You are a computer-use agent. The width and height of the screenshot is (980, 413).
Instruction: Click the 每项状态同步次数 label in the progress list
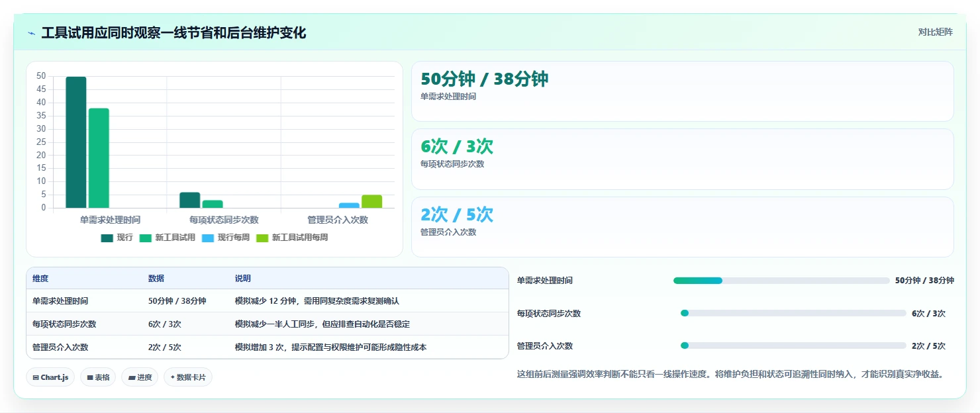(x=549, y=314)
